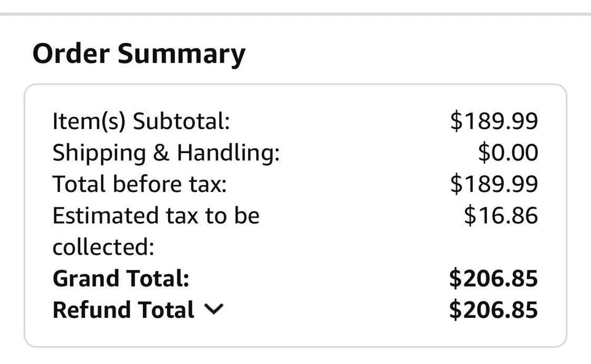Click the word 'Summary' in the heading
Viewport: 591px width, 364px height.
181,54
